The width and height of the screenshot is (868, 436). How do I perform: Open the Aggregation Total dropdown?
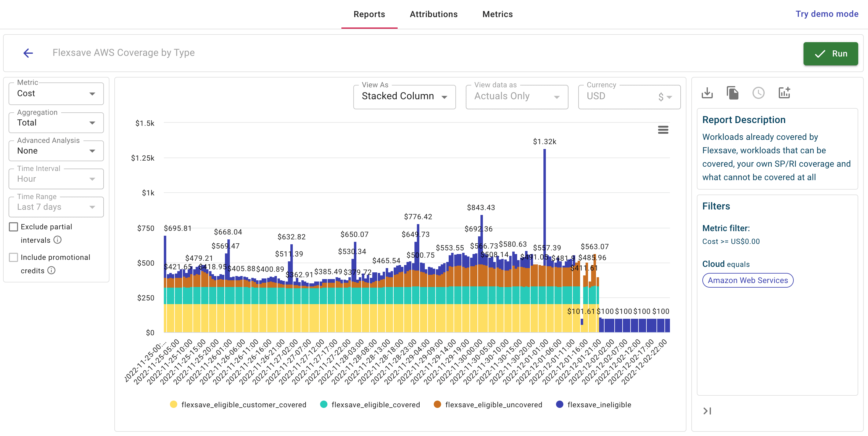pyautogui.click(x=56, y=123)
